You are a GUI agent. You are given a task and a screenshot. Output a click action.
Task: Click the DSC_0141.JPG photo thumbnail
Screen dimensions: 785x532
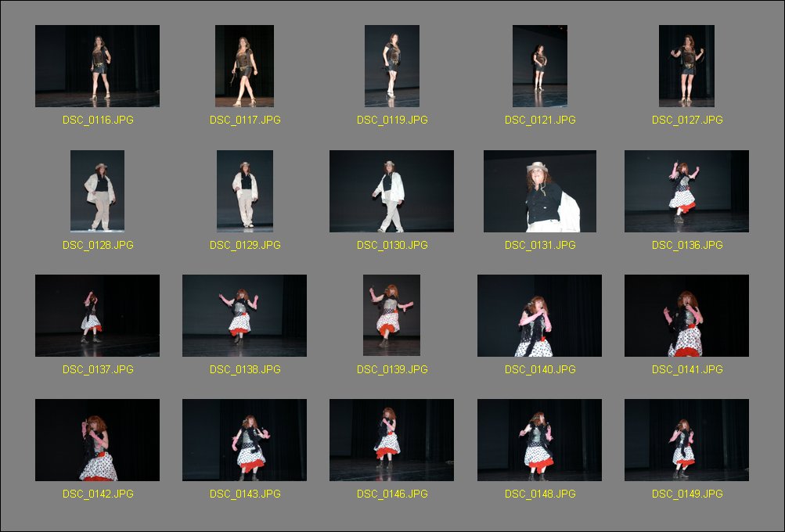(686, 315)
